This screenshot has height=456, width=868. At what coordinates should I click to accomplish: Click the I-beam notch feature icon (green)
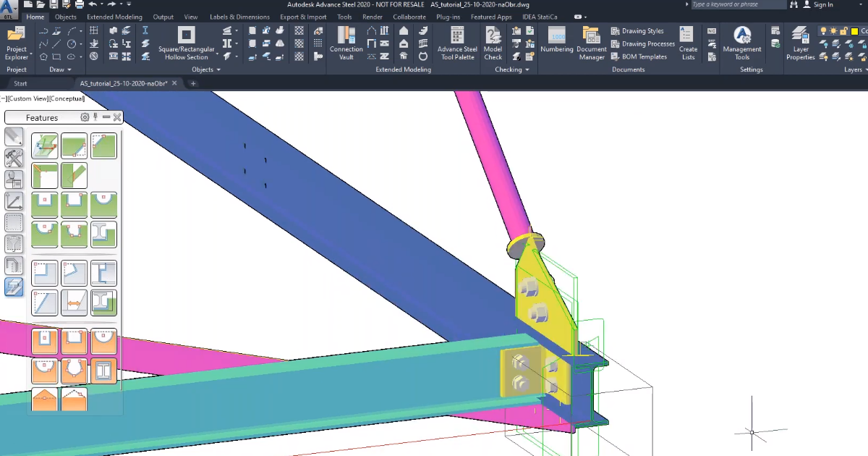tap(103, 235)
